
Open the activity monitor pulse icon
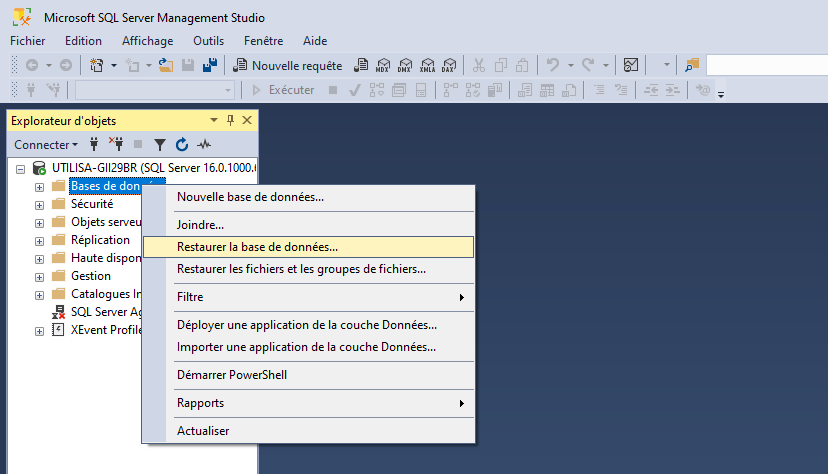(x=204, y=144)
